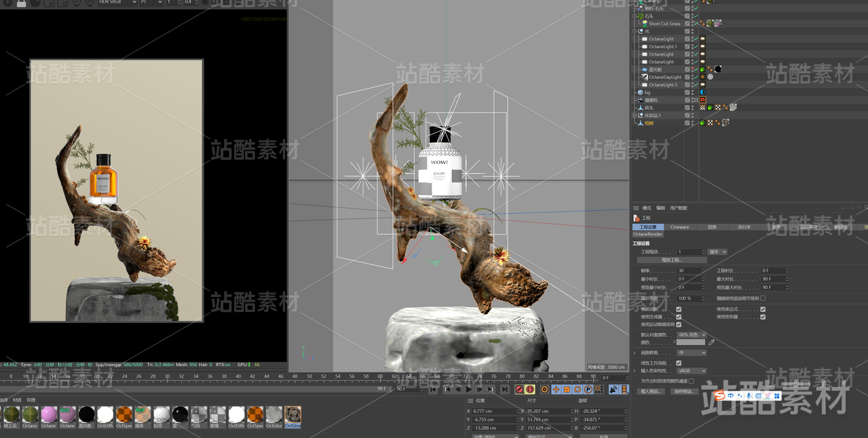Open HDR sRGB dropdown in render viewer
The height and width of the screenshot is (438, 868).
pyautogui.click(x=117, y=3)
